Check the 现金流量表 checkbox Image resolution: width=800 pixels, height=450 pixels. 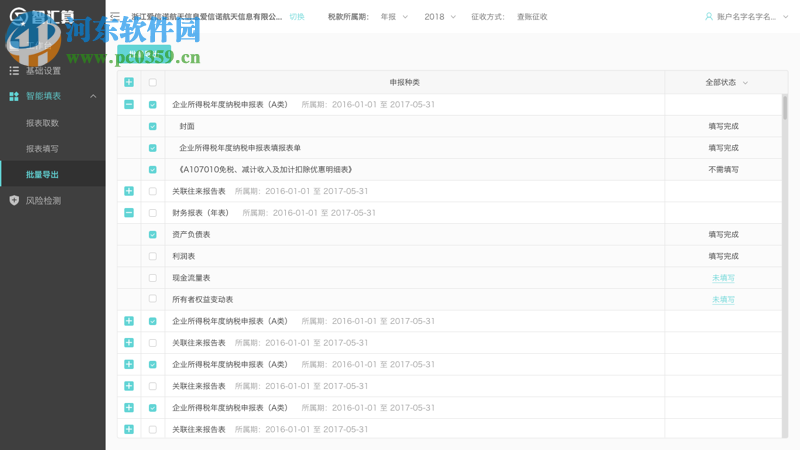(x=153, y=278)
